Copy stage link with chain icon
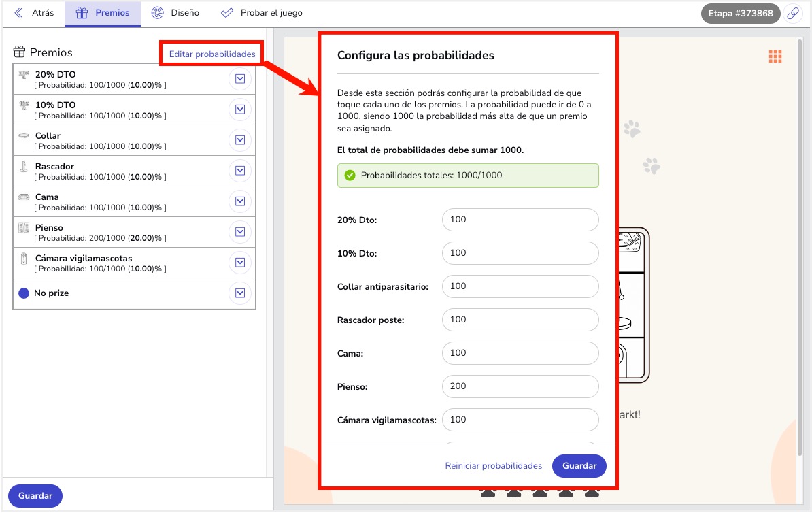This screenshot has height=513, width=812. pos(792,14)
